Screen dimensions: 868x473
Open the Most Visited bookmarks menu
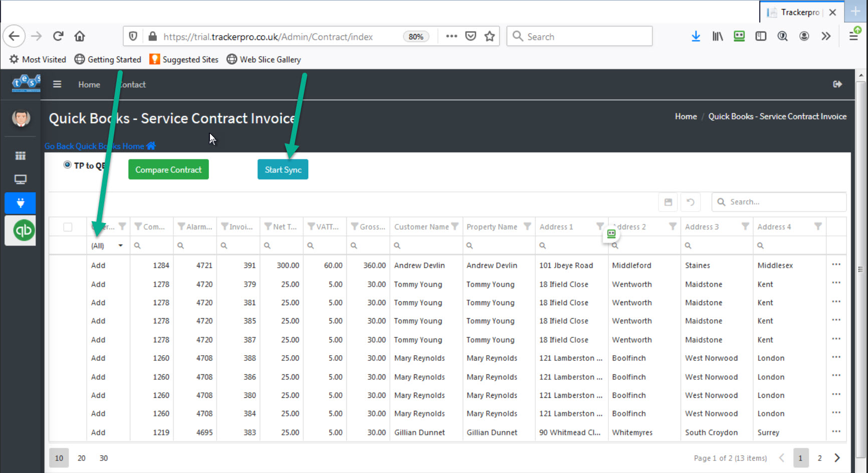coord(38,59)
